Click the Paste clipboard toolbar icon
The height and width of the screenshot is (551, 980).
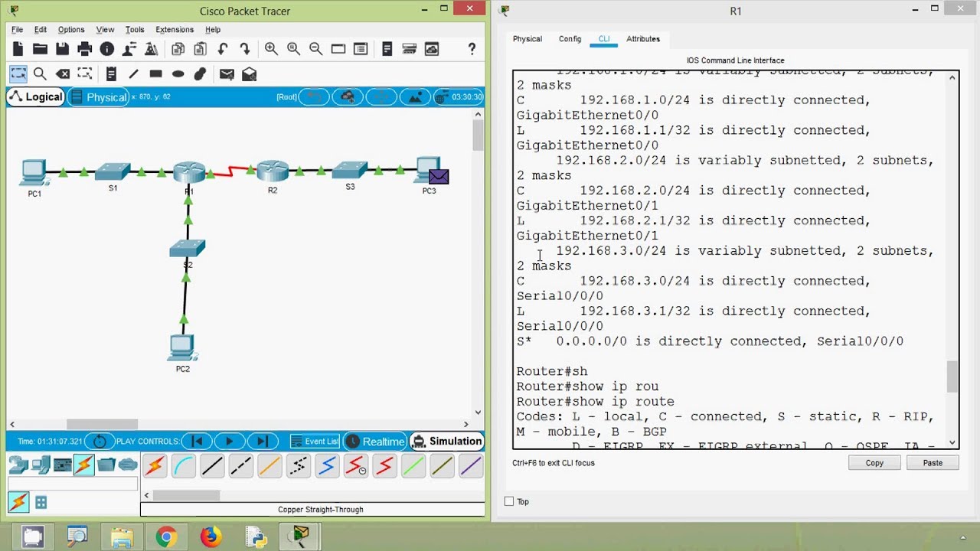pos(201,49)
